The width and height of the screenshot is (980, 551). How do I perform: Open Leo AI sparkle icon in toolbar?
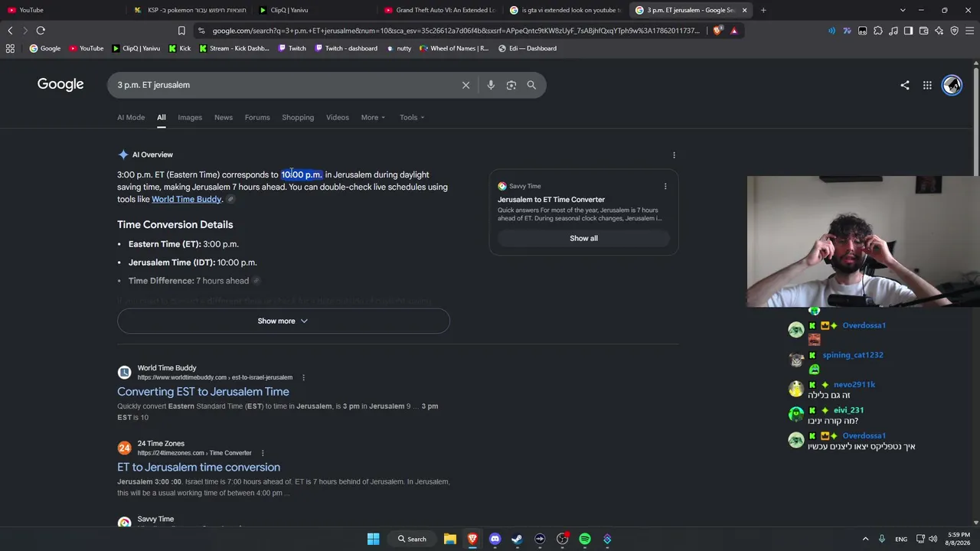939,31
